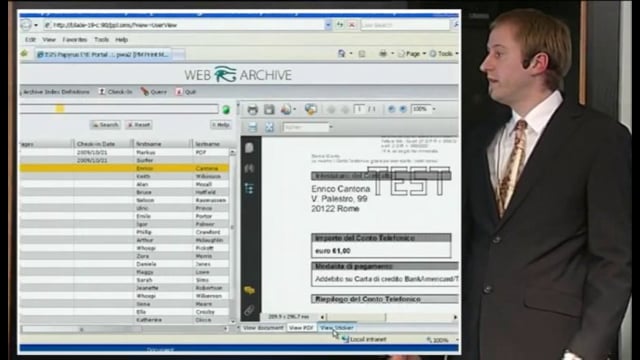Click the green status button beside search field
Viewport: 640px width, 360px height.
pos(226,109)
